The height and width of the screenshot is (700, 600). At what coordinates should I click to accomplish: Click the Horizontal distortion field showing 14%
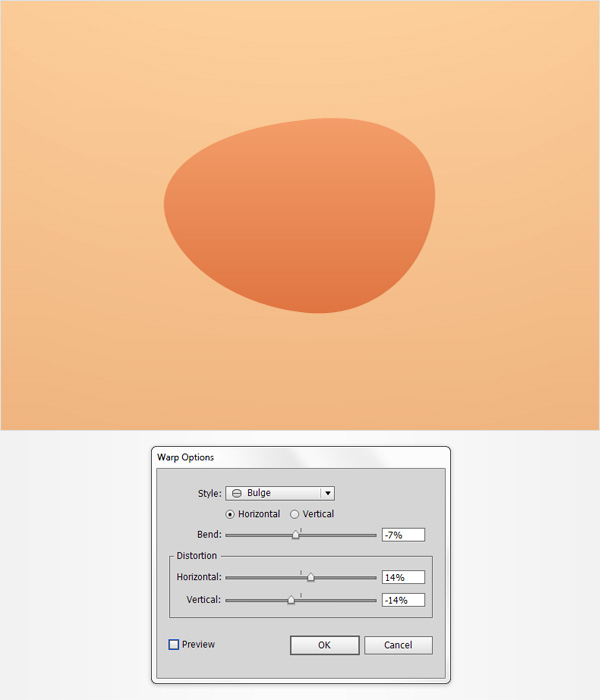(402, 577)
